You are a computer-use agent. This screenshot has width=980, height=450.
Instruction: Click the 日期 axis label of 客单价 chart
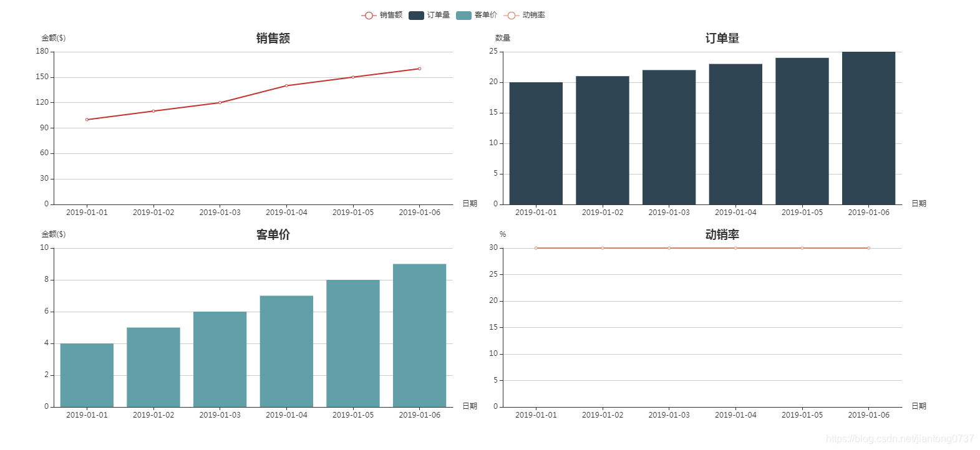(x=470, y=406)
